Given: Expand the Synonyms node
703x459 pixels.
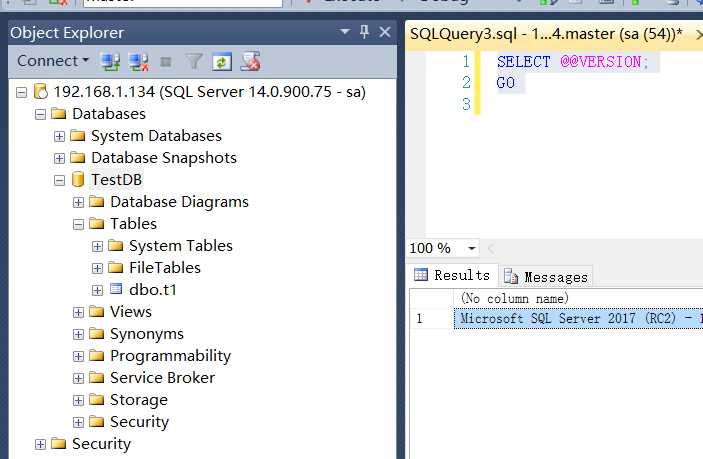Looking at the screenshot, I should 78,334.
